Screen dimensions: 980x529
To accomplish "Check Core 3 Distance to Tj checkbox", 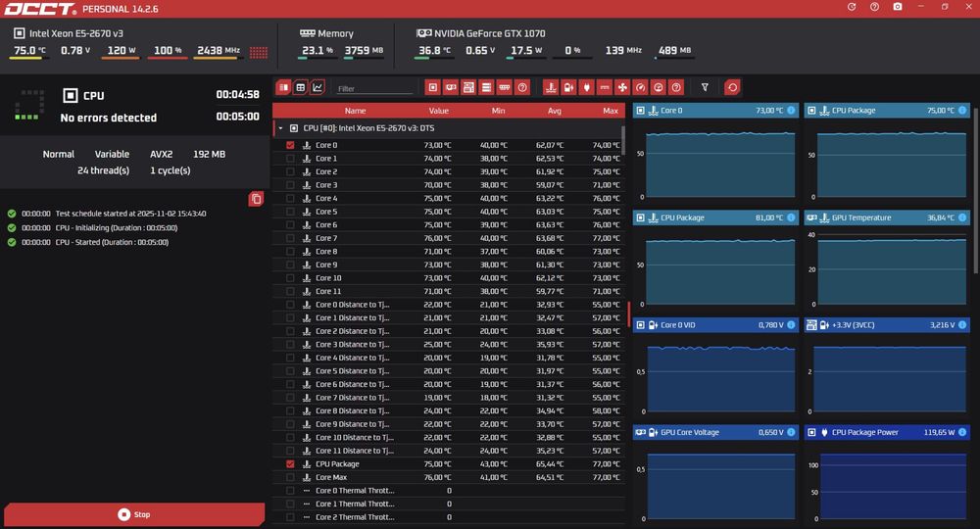I will [290, 344].
